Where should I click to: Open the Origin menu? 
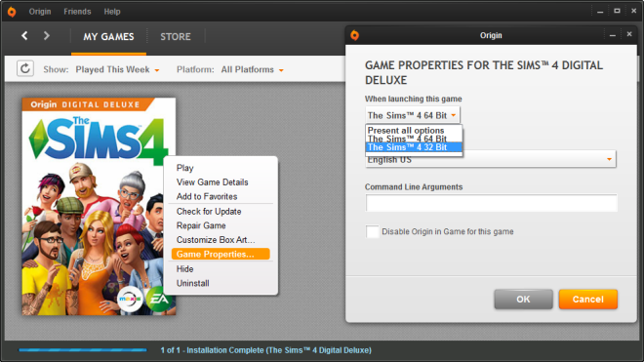(x=40, y=12)
